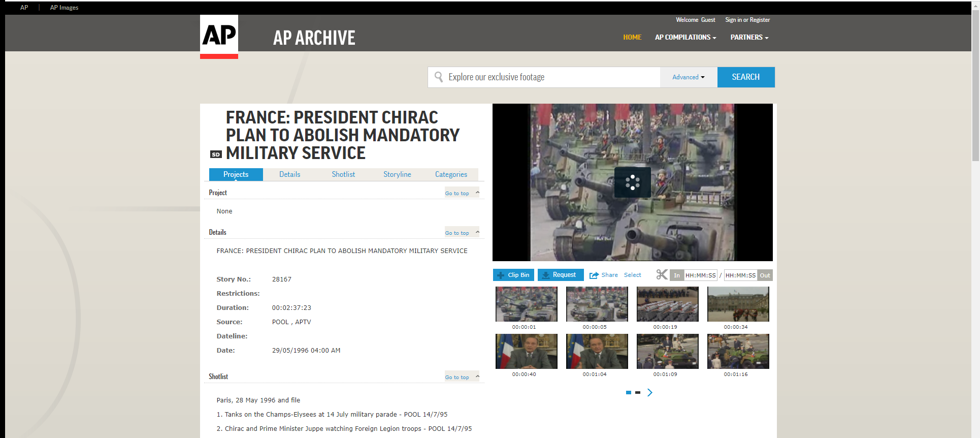980x438 pixels.
Task: Open thumbnail at 00:00:34
Action: [x=738, y=304]
